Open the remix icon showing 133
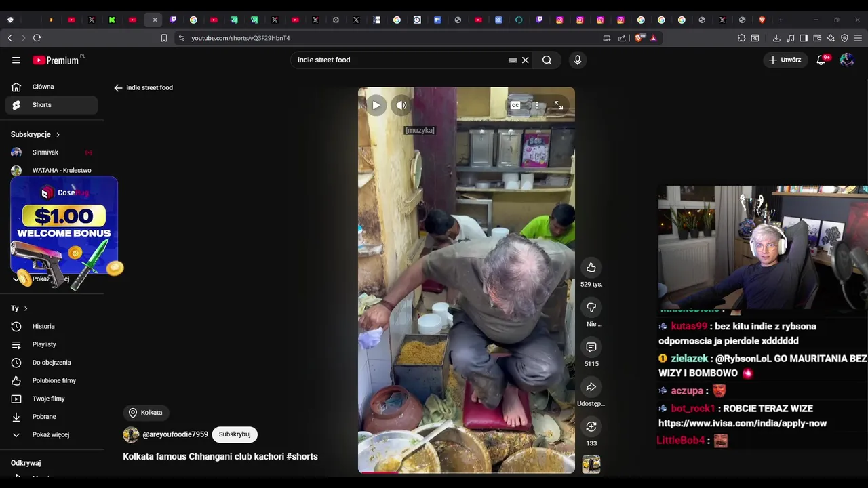Screen dimensions: 868x488 pyautogui.click(x=591, y=426)
